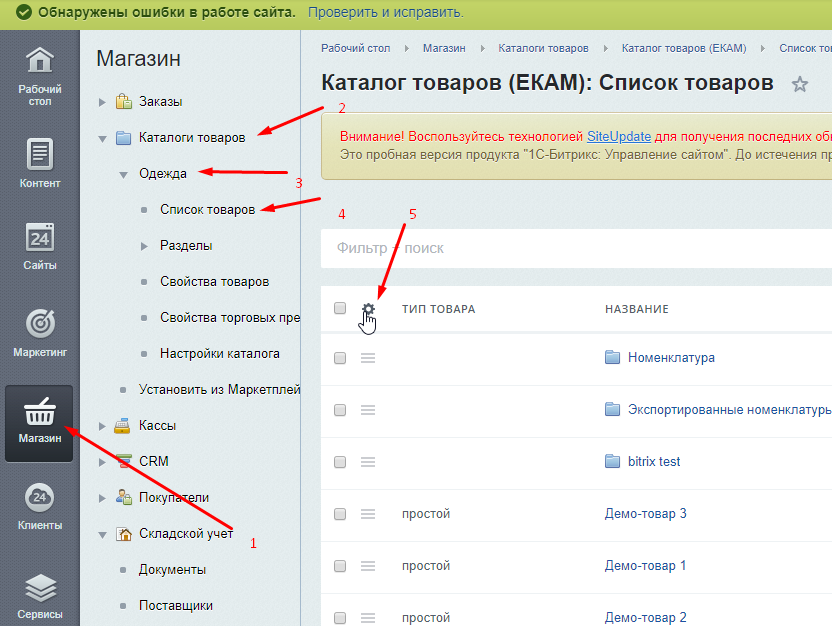Expand the Заказы tree node
The width and height of the screenshot is (832, 626).
[102, 102]
